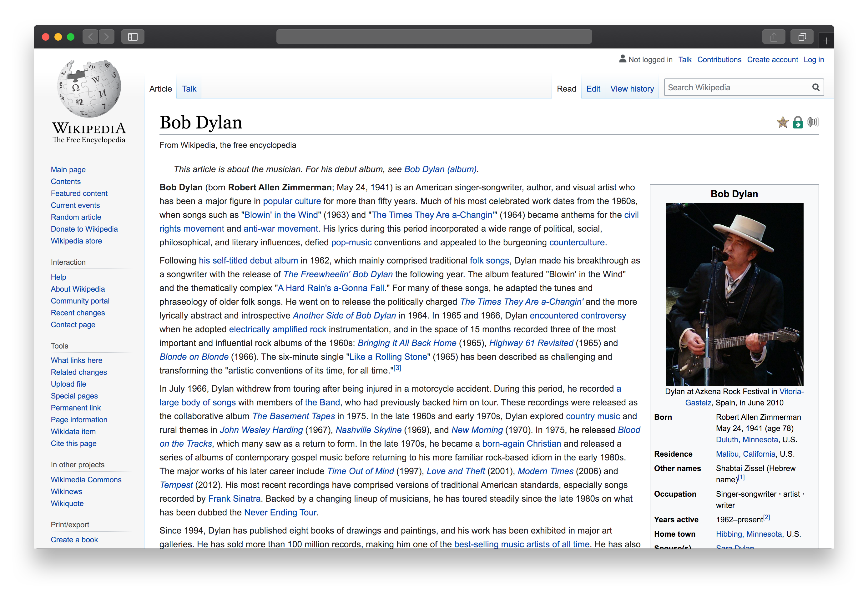
Task: Open the Share icon in toolbar
Action: 774,37
